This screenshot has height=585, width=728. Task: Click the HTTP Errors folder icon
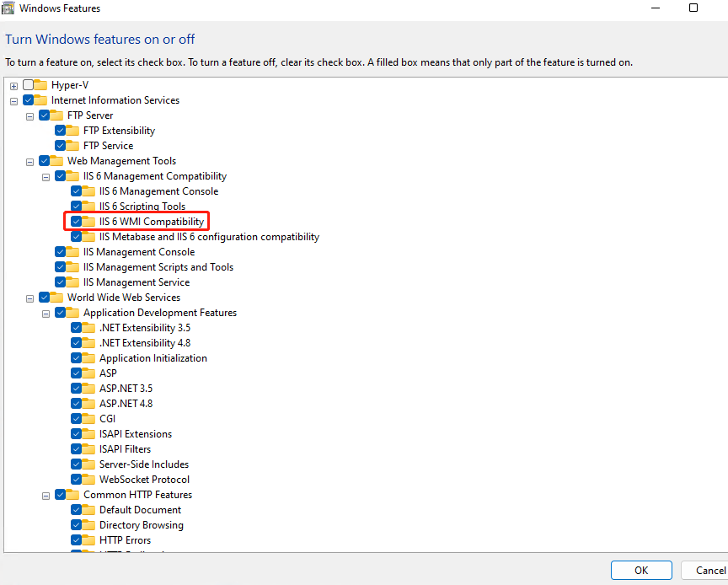pos(88,540)
